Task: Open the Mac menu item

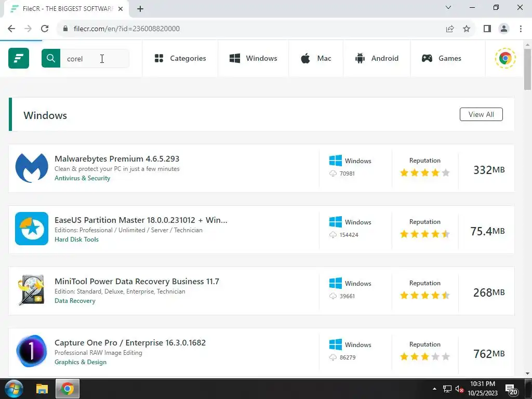Action: pos(315,58)
